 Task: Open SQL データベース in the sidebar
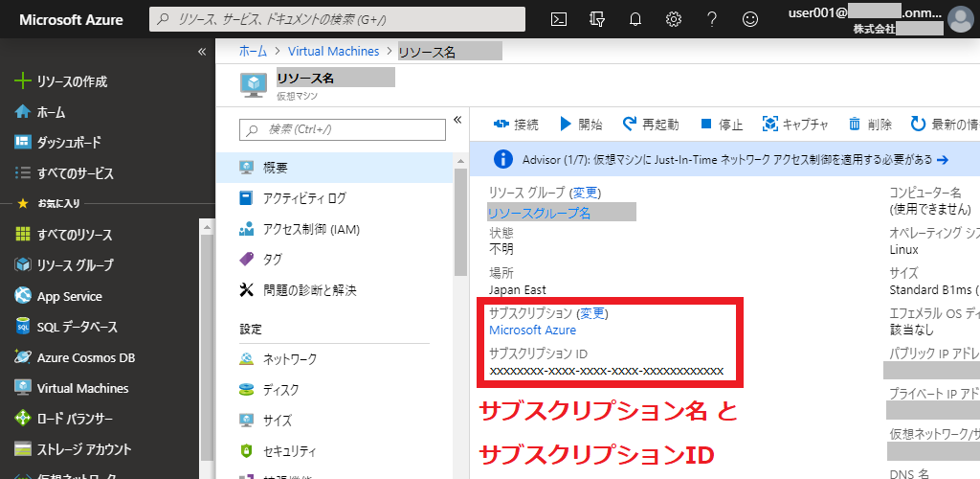66,327
